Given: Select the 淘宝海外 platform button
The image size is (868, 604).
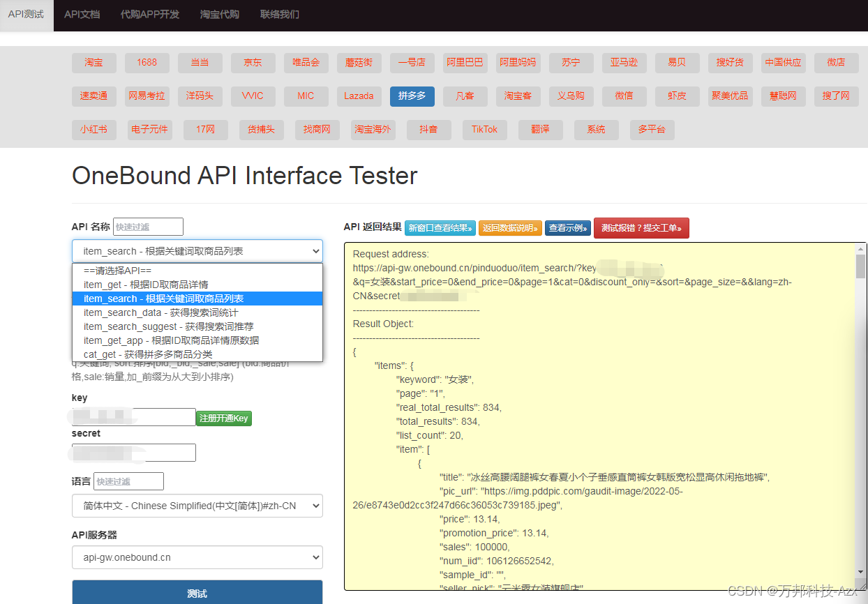Looking at the screenshot, I should (373, 130).
